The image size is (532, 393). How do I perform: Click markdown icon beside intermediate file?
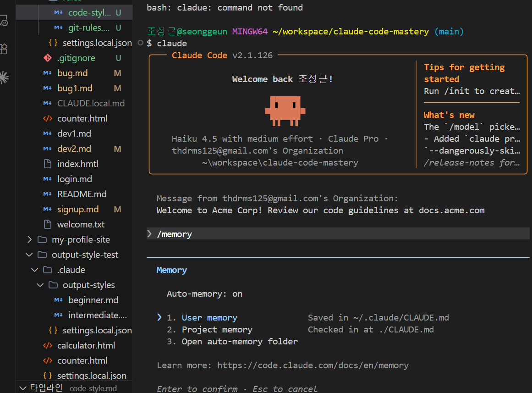point(58,315)
